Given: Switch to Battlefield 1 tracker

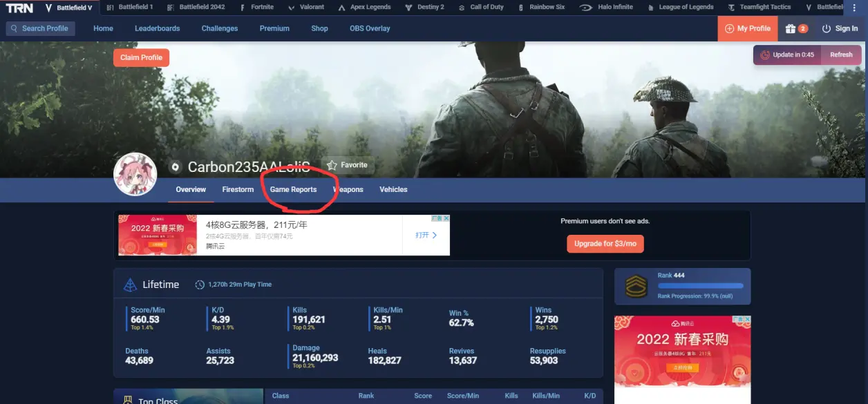Looking at the screenshot, I should coord(130,7).
